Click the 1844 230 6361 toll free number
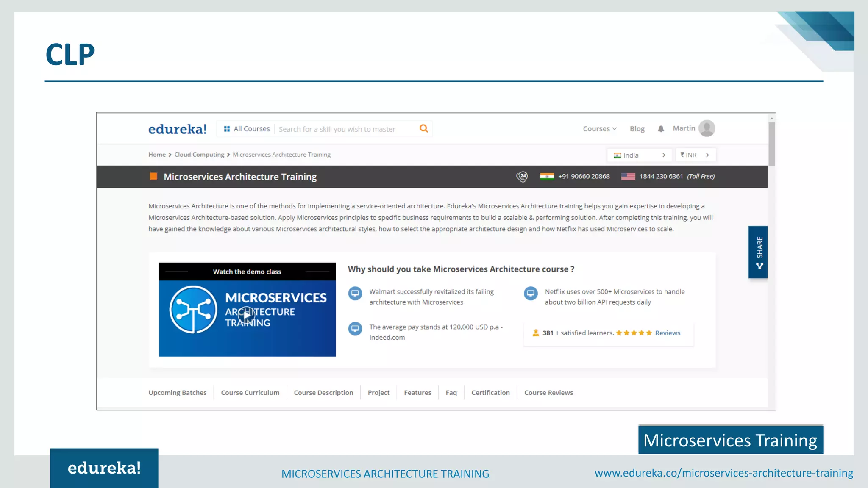868x488 pixels. click(661, 176)
